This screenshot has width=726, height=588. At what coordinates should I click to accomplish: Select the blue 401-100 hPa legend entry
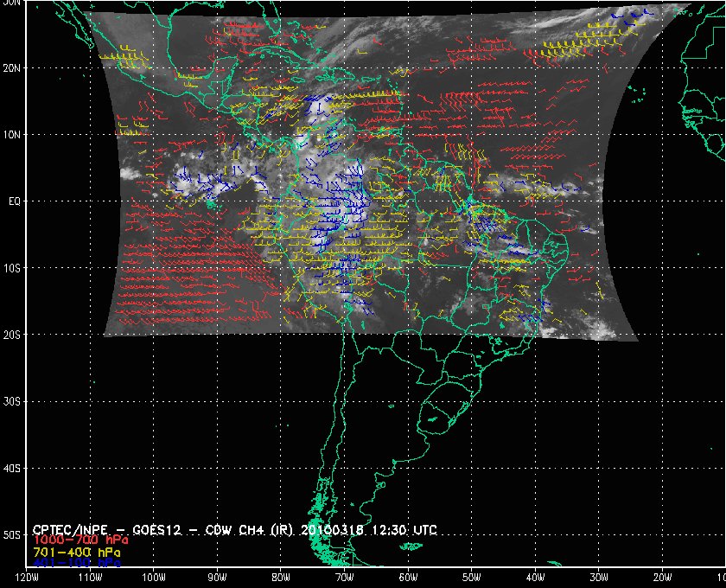[77, 563]
